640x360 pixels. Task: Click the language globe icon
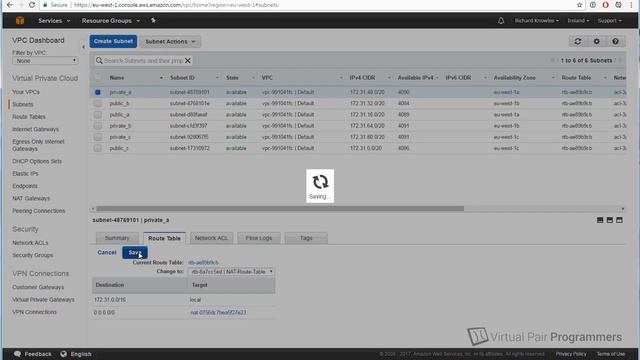[x=63, y=354]
